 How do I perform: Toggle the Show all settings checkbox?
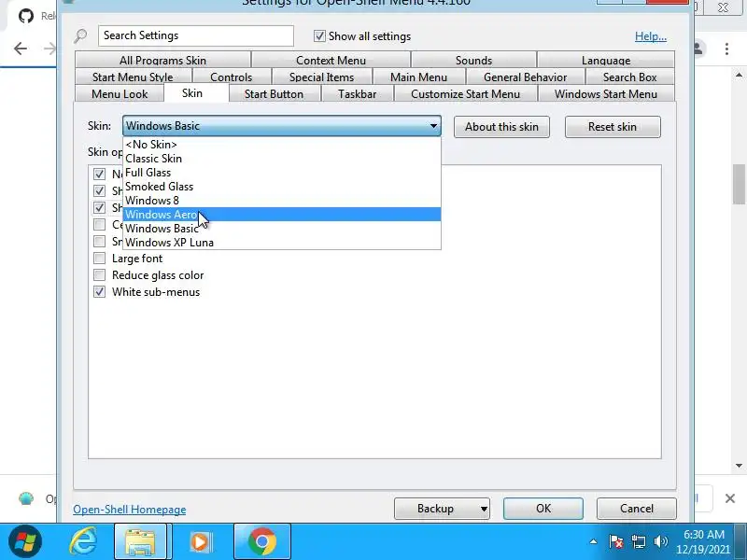coord(319,36)
